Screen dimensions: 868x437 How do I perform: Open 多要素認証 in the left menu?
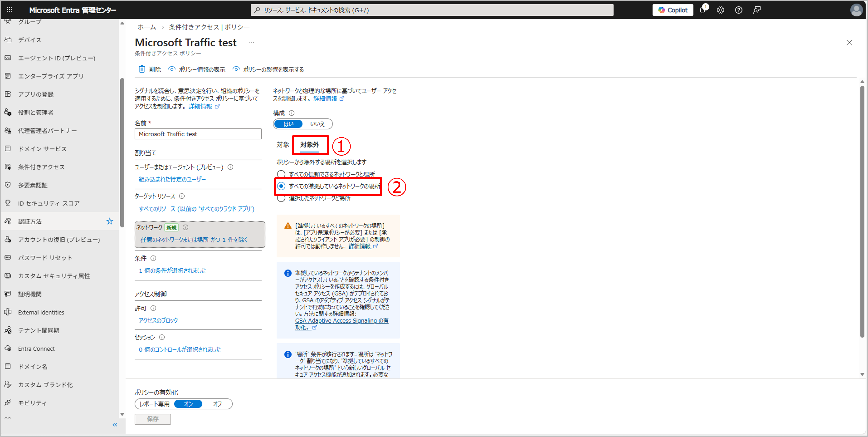tap(33, 185)
